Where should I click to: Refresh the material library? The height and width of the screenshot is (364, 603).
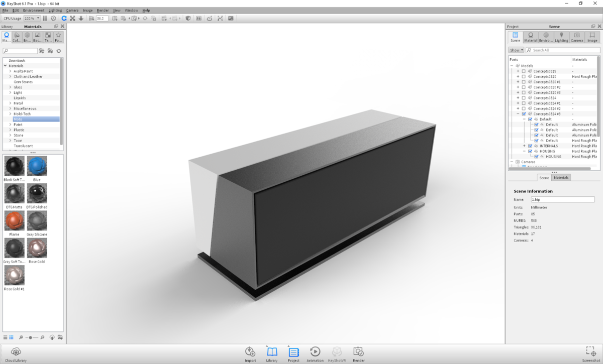pos(59,51)
